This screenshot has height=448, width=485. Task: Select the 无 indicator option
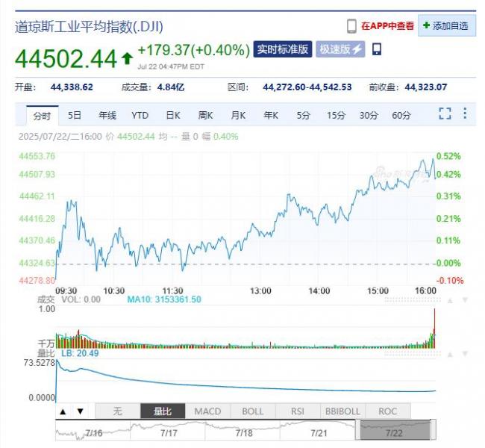click(118, 411)
